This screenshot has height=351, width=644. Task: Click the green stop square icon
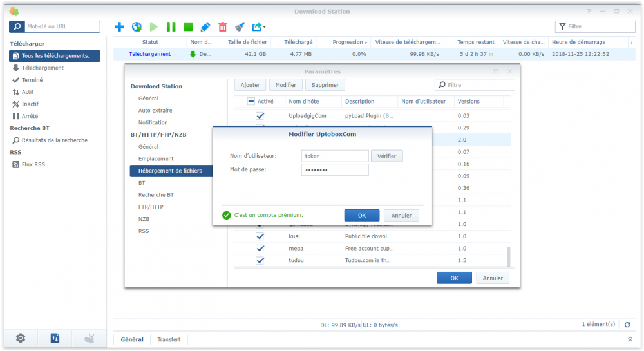pos(188,26)
